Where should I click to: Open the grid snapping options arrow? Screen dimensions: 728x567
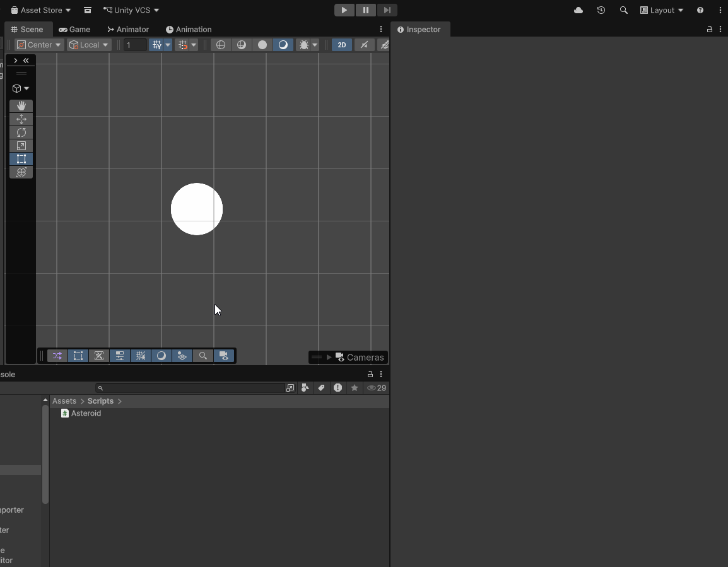pyautogui.click(x=194, y=45)
